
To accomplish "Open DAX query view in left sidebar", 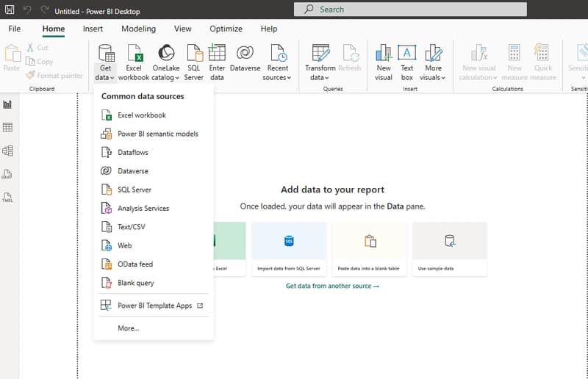I will click(x=7, y=174).
